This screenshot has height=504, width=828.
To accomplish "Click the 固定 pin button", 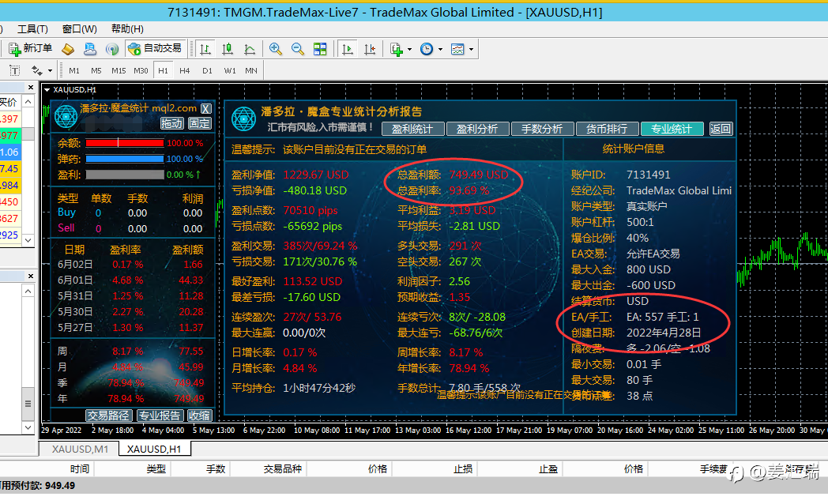I will (200, 123).
